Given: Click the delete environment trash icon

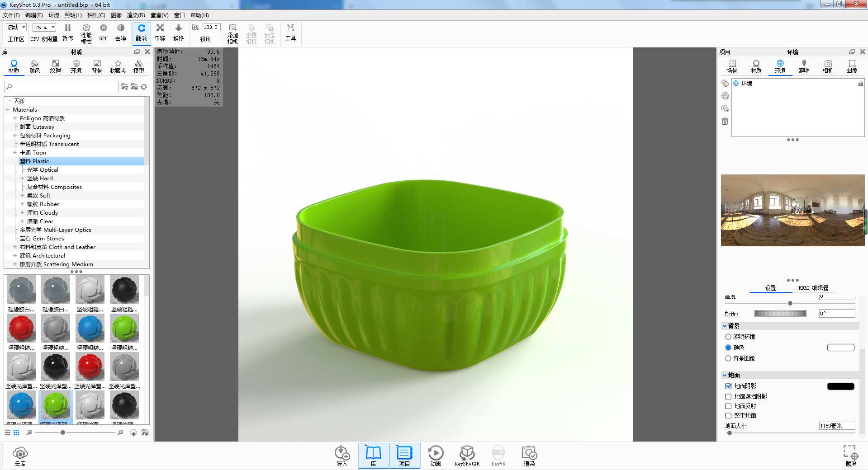Looking at the screenshot, I should point(725,121).
